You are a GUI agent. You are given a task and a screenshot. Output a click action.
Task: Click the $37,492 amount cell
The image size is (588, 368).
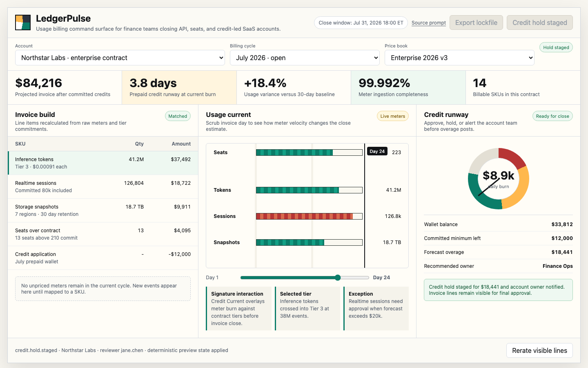(x=180, y=159)
